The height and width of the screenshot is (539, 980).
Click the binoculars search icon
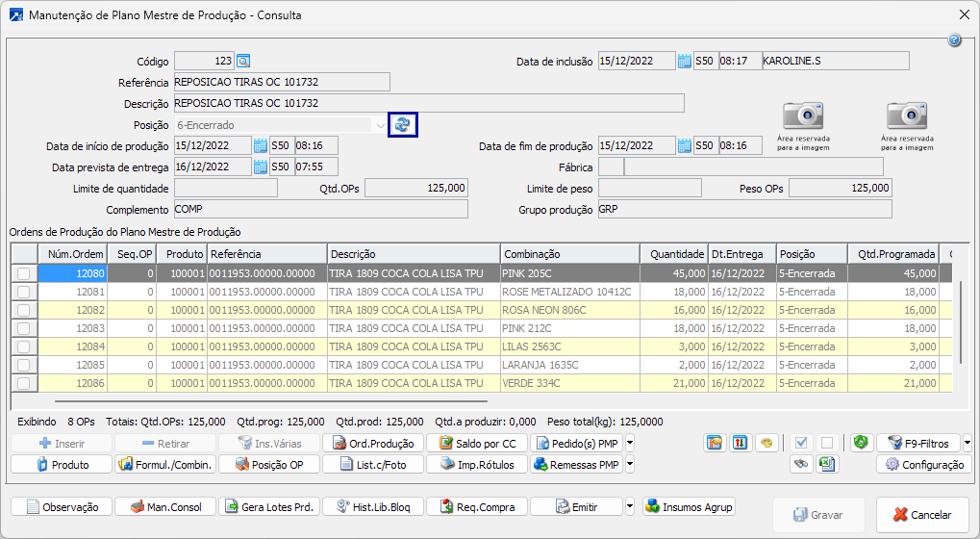800,465
